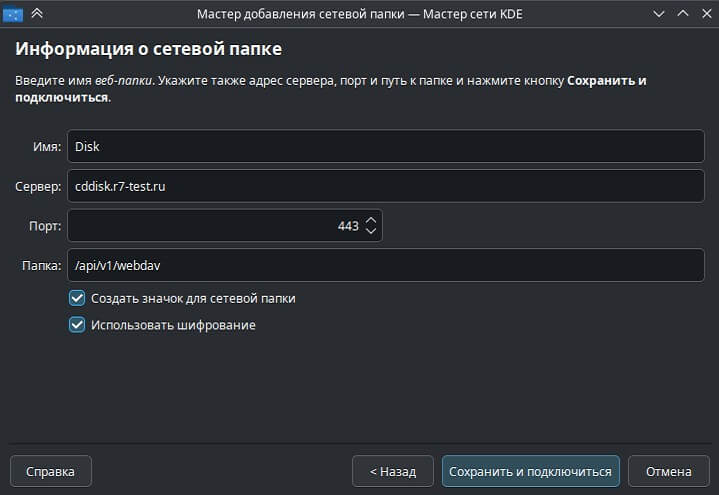Image resolution: width=719 pixels, height=495 pixels.
Task: Click the Папка field with /api/v1/webdav
Action: point(386,265)
